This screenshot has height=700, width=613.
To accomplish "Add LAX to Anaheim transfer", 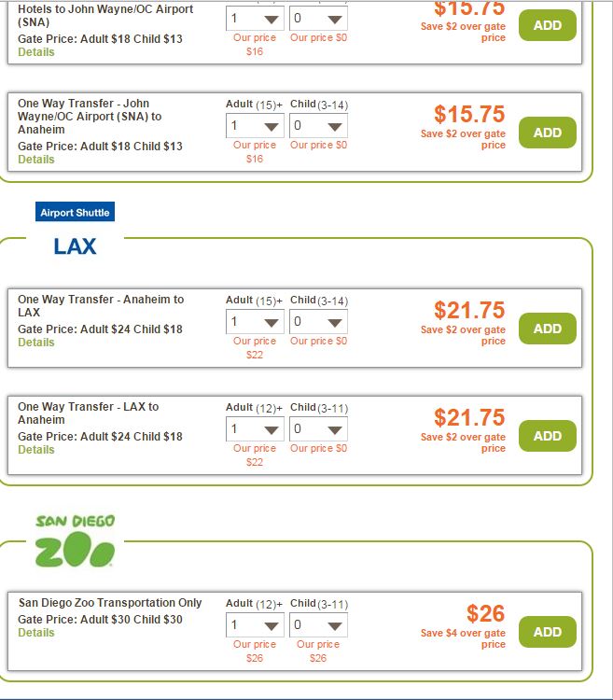I will pyautogui.click(x=547, y=436).
